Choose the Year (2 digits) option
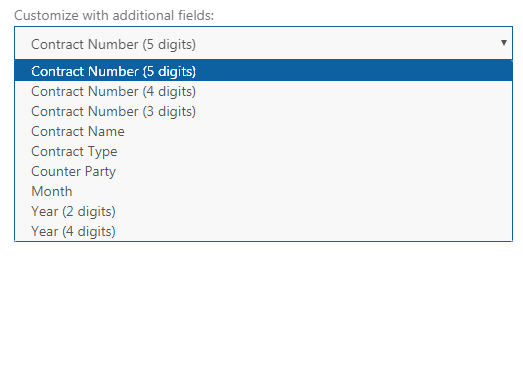This screenshot has height=370, width=523. tap(263, 211)
